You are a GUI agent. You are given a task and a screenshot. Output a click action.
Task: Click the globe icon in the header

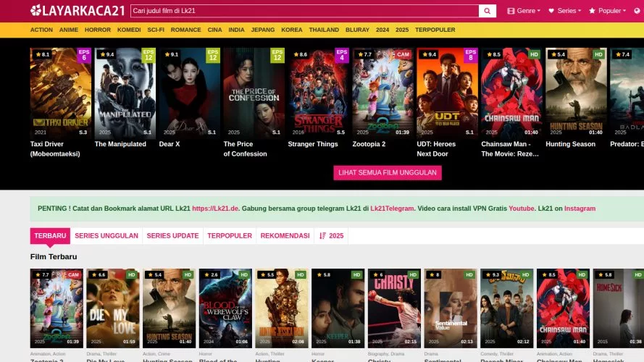pos(636,11)
